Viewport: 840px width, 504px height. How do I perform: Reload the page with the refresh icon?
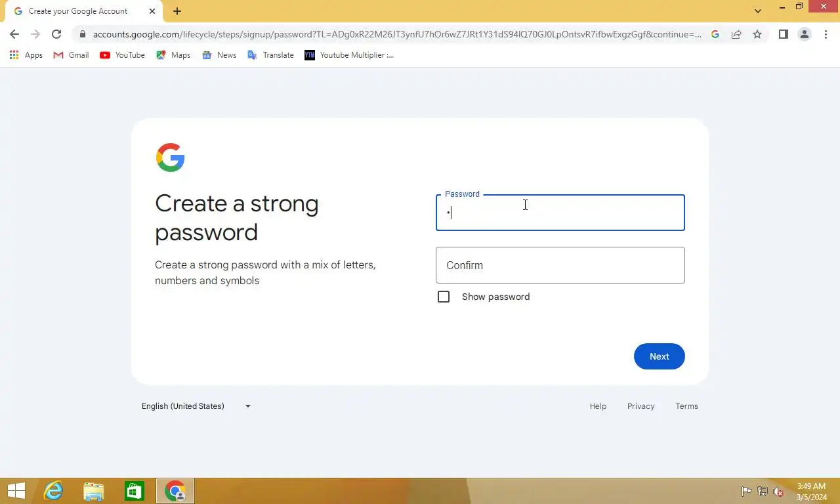pos(56,34)
